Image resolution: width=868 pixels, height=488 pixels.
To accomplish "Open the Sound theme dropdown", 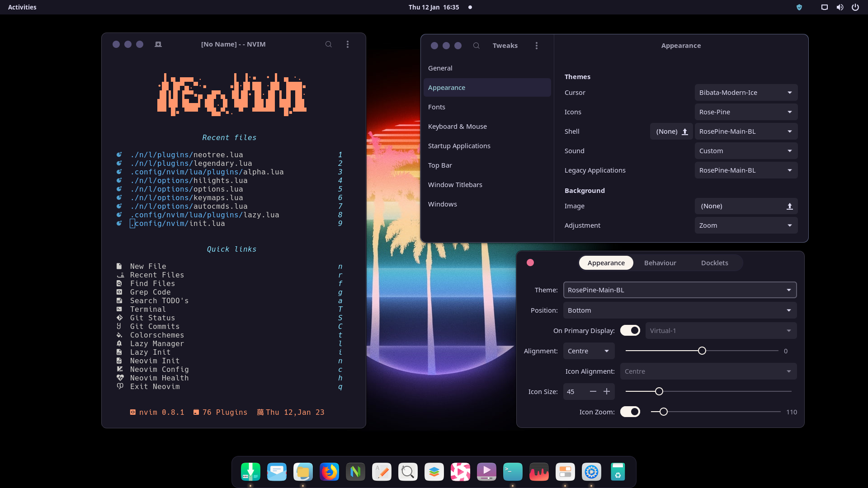I will (746, 151).
